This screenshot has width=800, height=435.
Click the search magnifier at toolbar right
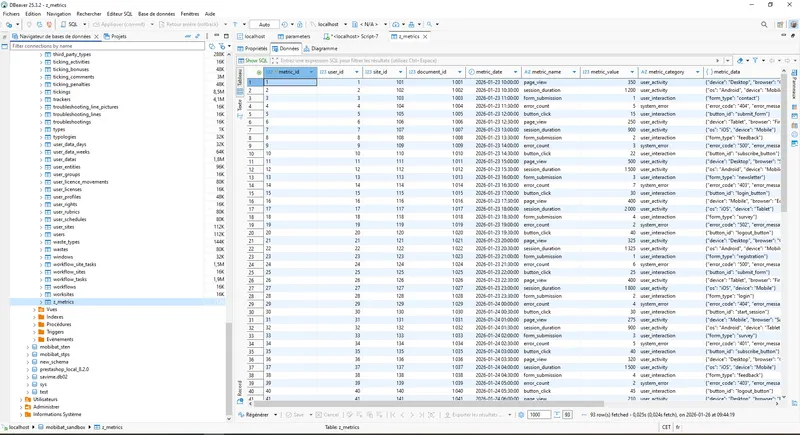pos(764,24)
